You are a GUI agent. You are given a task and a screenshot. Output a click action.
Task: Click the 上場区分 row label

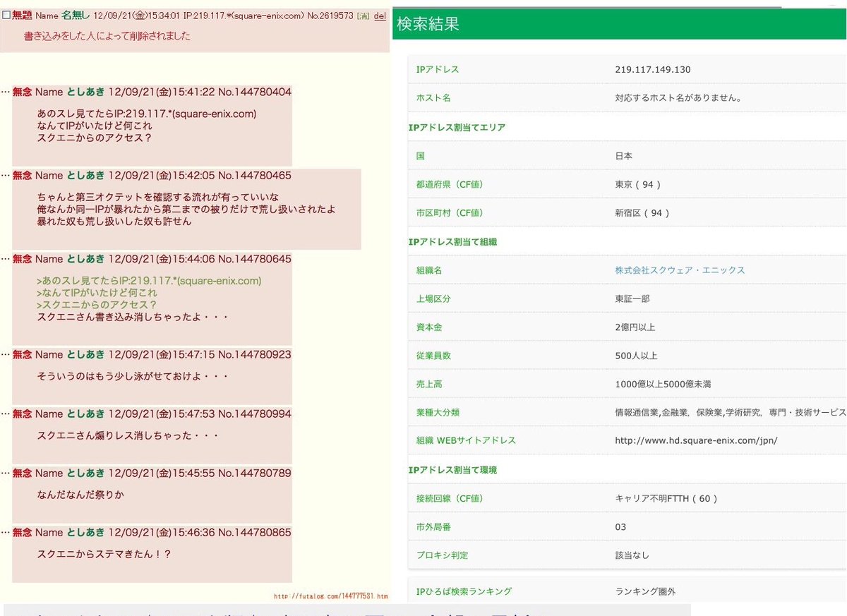(433, 298)
